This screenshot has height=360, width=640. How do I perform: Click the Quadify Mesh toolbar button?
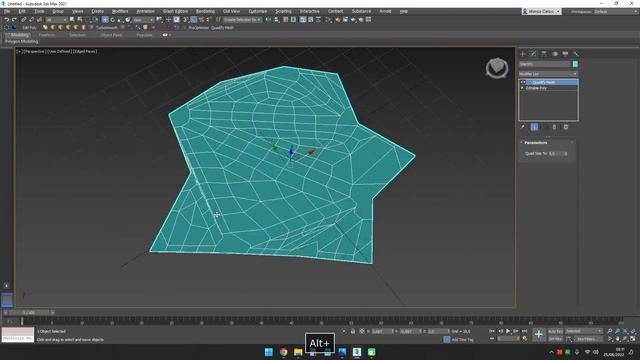point(222,28)
